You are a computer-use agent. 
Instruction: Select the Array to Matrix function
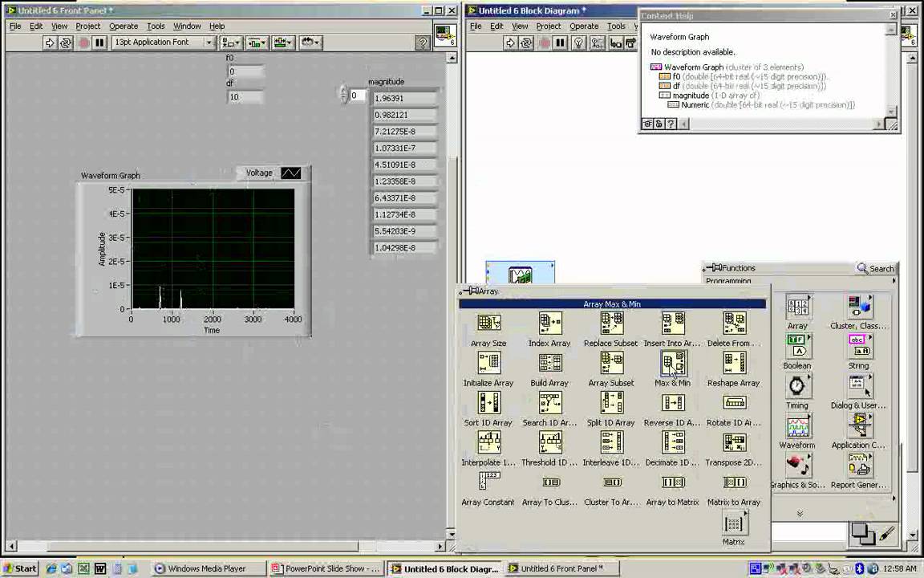(672, 482)
